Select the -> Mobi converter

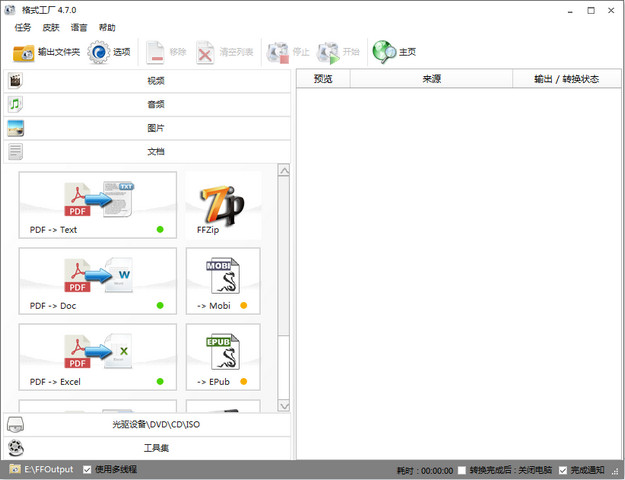pos(223,281)
